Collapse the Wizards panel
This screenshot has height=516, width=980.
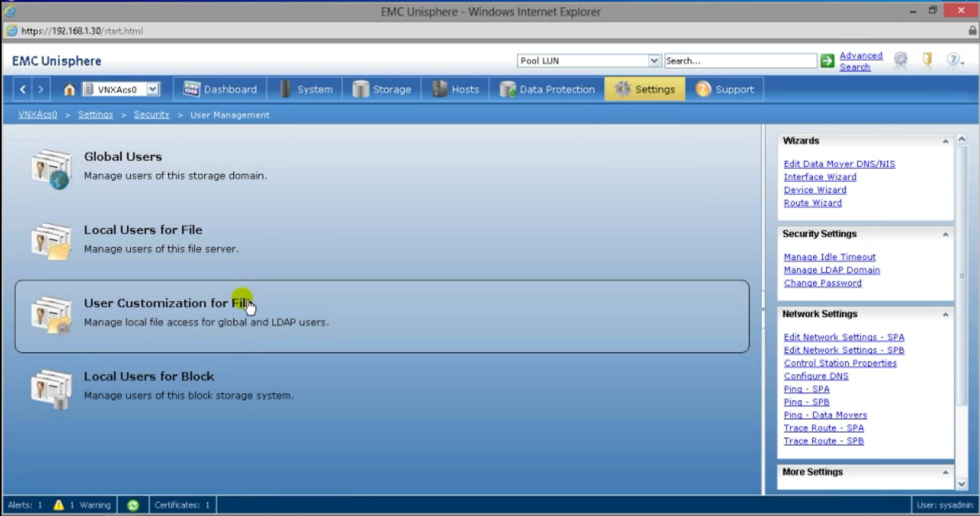point(945,141)
